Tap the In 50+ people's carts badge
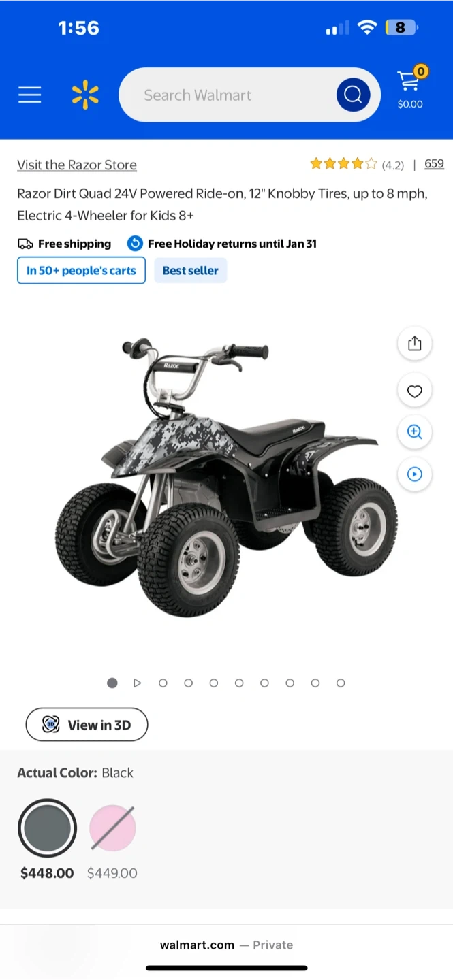453x980 pixels. coord(81,270)
